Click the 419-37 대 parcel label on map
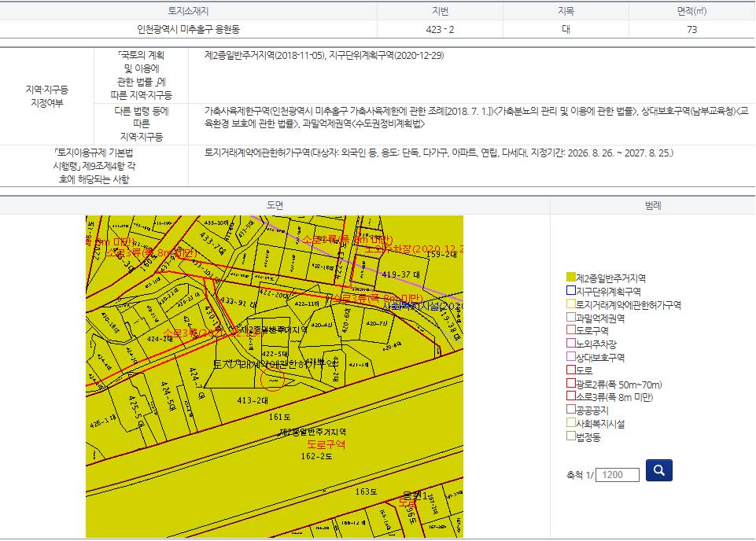 click(x=400, y=274)
